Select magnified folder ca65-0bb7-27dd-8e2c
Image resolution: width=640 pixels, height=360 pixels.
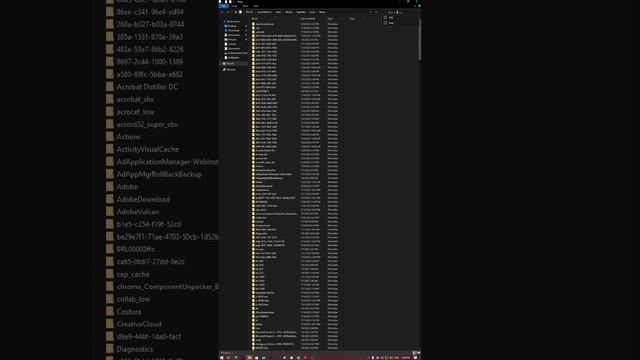pos(151,262)
